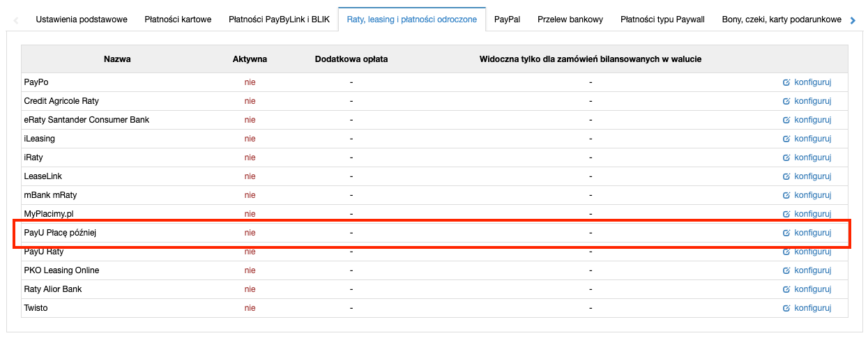868x338 pixels.
Task: Click konfiguruj link for Credit Agricole Raty
Action: tap(813, 101)
